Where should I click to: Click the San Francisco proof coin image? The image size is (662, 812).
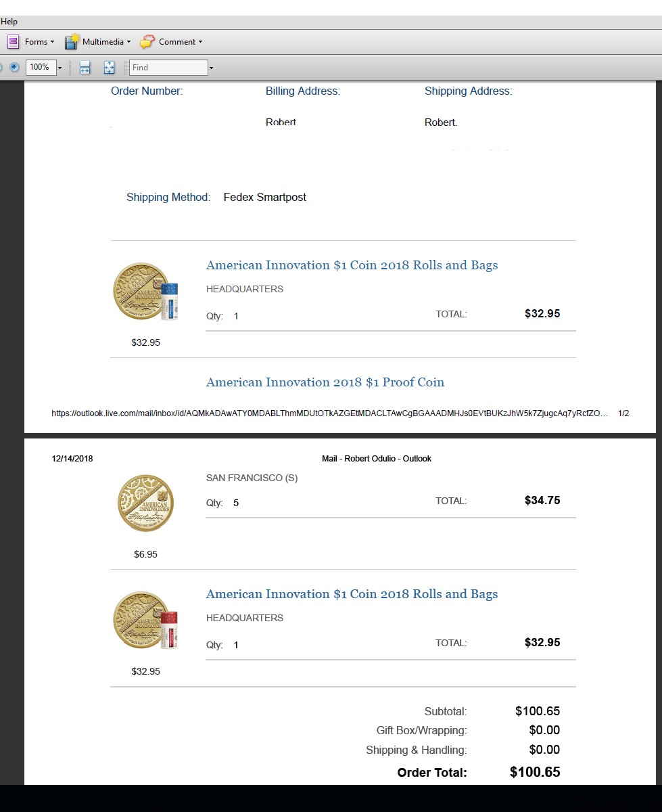click(x=145, y=503)
